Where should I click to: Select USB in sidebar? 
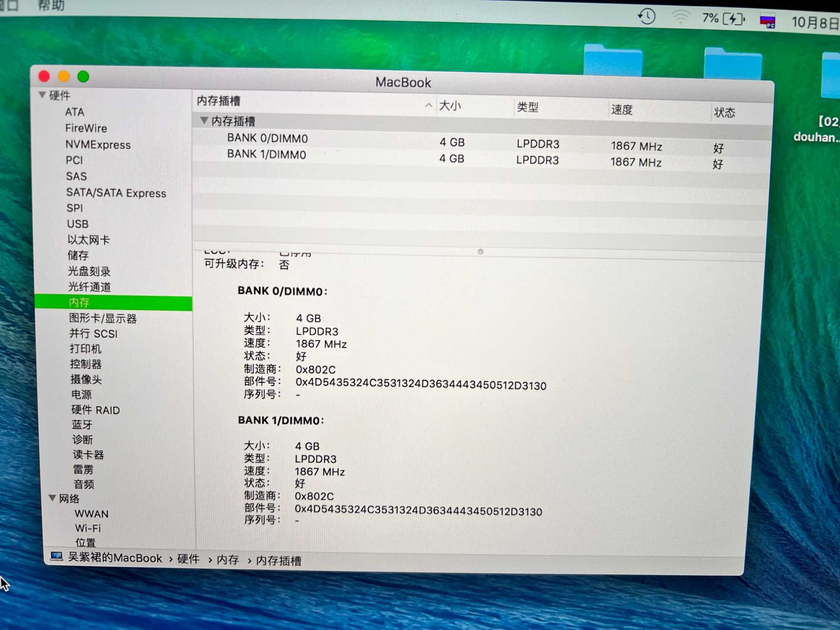78,224
